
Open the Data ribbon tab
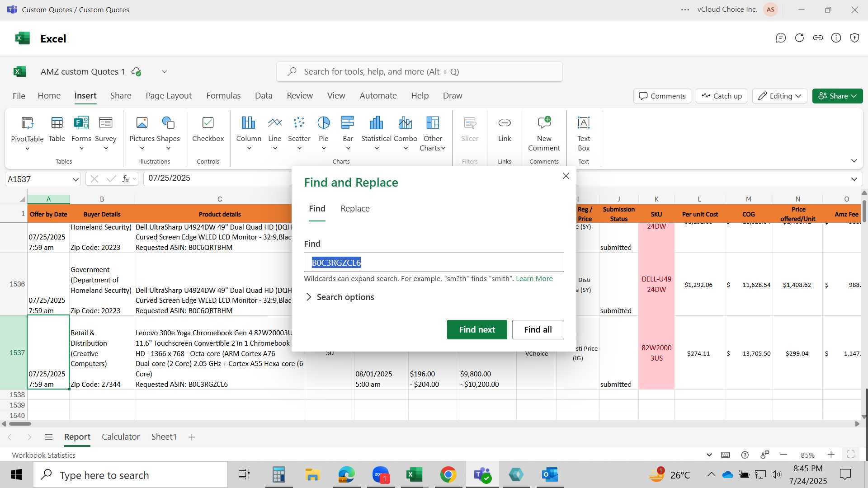tap(264, 96)
